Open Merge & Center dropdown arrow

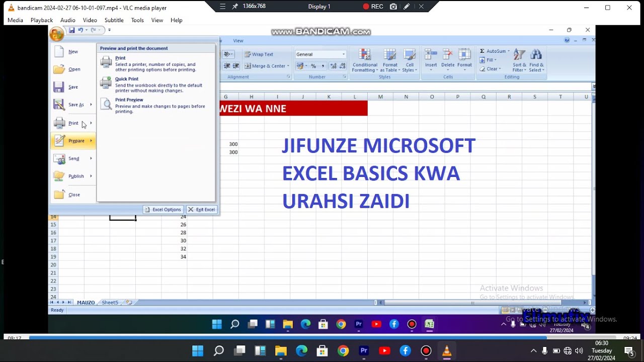288,66
